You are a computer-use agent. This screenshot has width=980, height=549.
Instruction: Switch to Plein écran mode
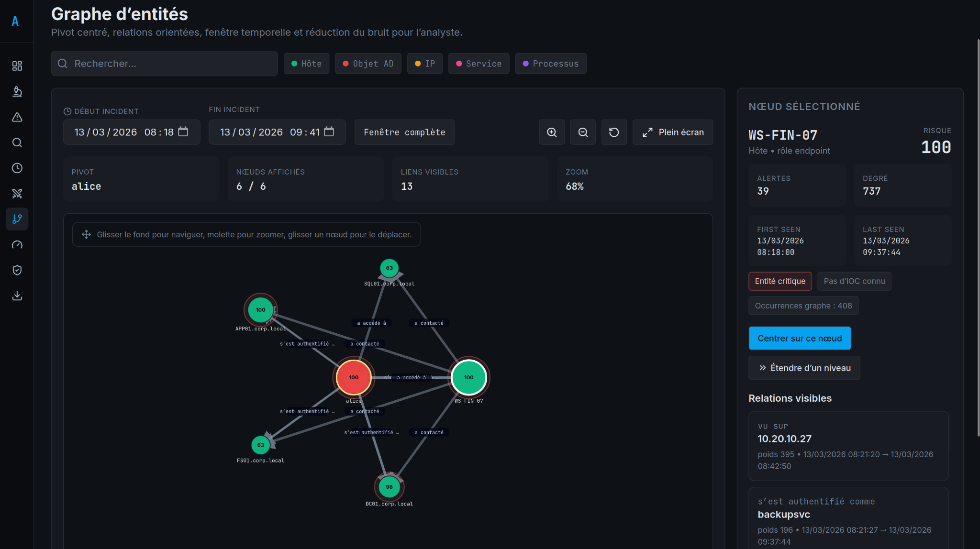(672, 132)
